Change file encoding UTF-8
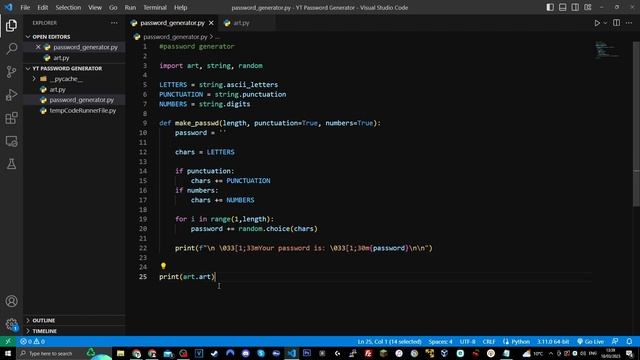The height and width of the screenshot is (360, 640). tap(467, 341)
